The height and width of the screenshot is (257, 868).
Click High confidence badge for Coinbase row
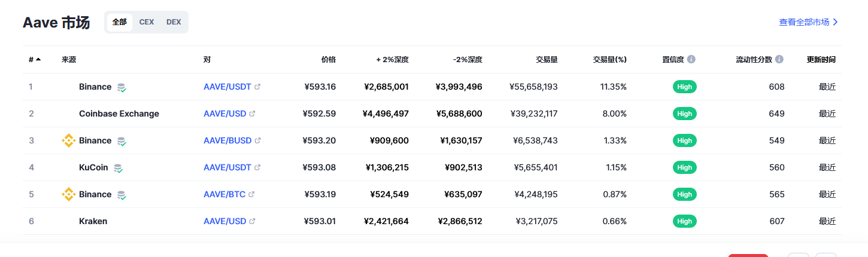tap(684, 114)
